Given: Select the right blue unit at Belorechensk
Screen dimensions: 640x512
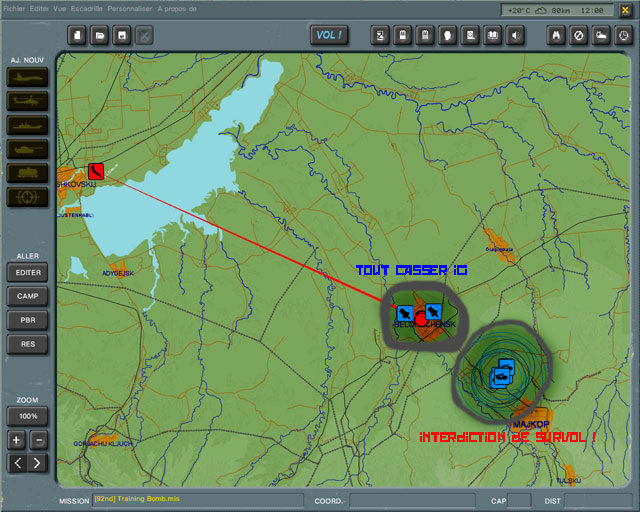Looking at the screenshot, I should pos(433,312).
